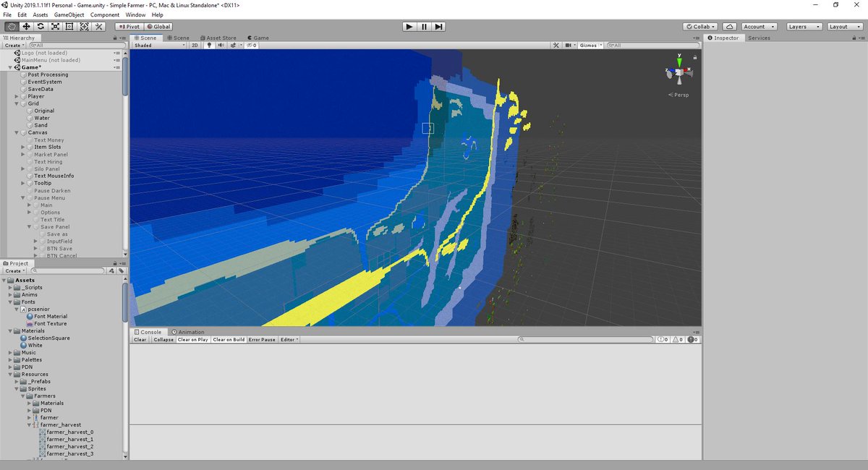This screenshot has height=470, width=868.
Task: Open the Hierarchy Create button
Action: (x=14, y=45)
